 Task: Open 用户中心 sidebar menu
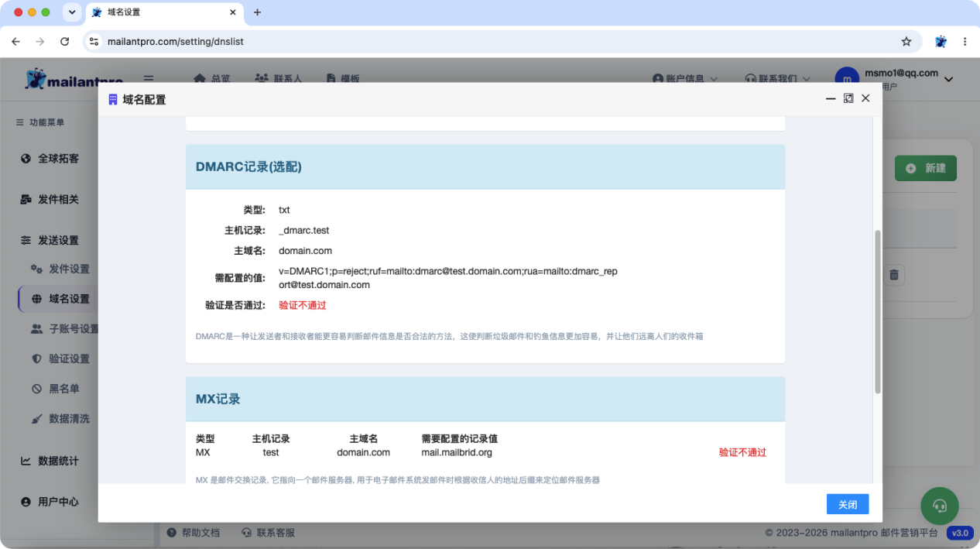[x=58, y=502]
